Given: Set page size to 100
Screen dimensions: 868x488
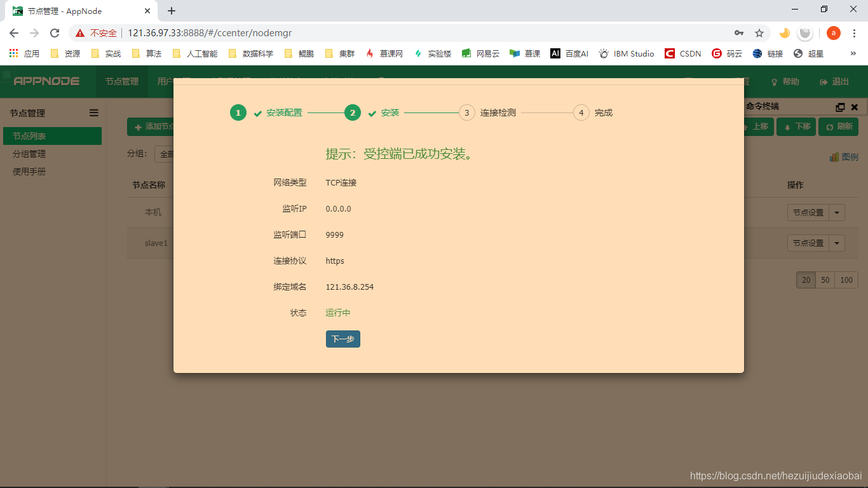Looking at the screenshot, I should pos(846,280).
